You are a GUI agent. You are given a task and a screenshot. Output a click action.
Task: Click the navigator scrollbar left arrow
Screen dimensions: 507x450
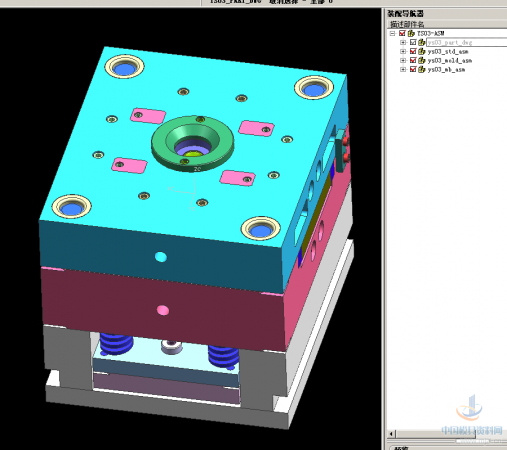click(391, 434)
